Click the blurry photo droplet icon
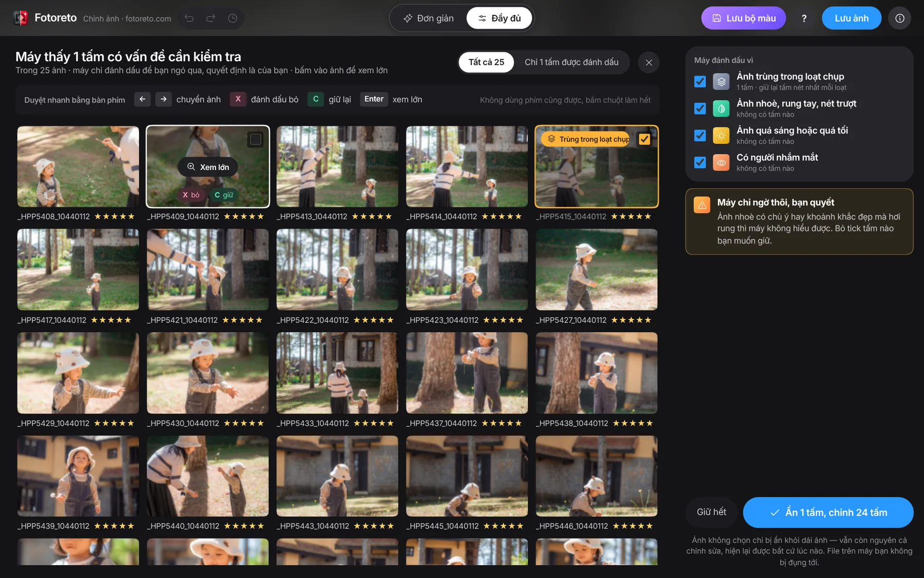924x578 pixels. pos(721,108)
